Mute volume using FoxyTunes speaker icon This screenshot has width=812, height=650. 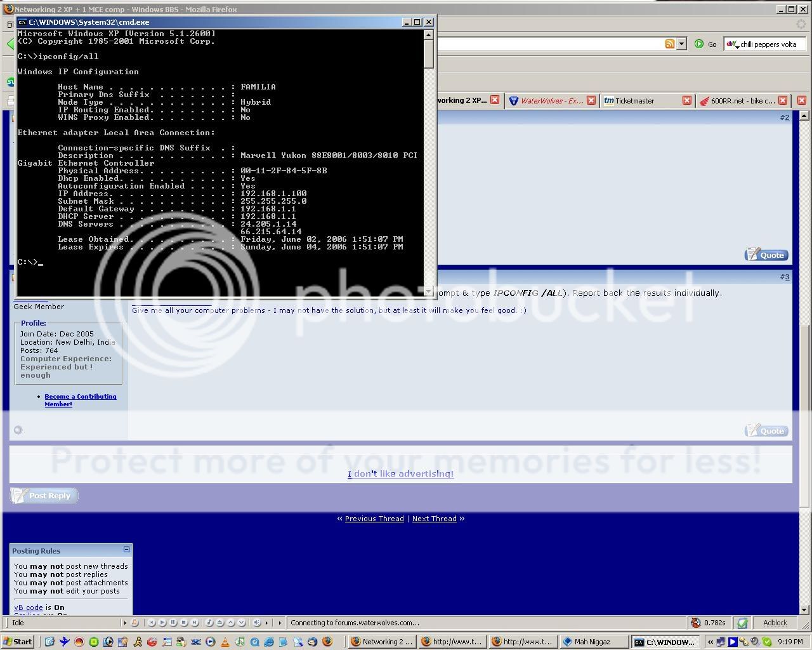(x=257, y=623)
